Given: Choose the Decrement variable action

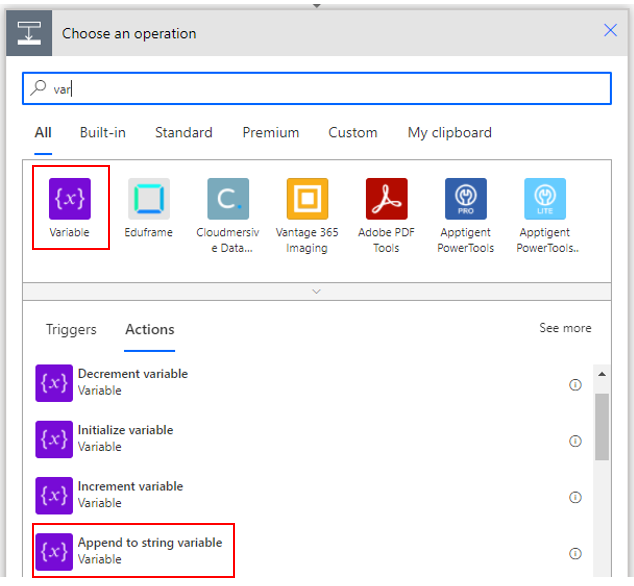Looking at the screenshot, I should [309, 383].
